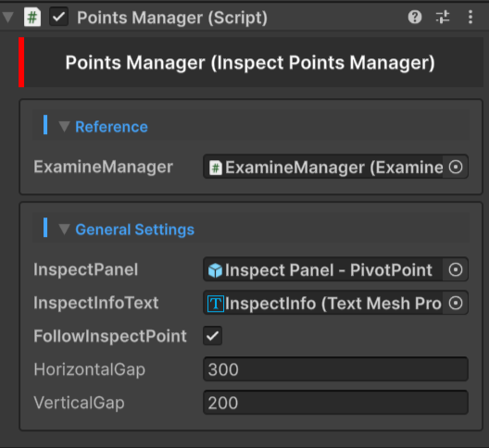Click the cube icon in InspectPanel field
Screen dimensions: 489x448
point(215,270)
